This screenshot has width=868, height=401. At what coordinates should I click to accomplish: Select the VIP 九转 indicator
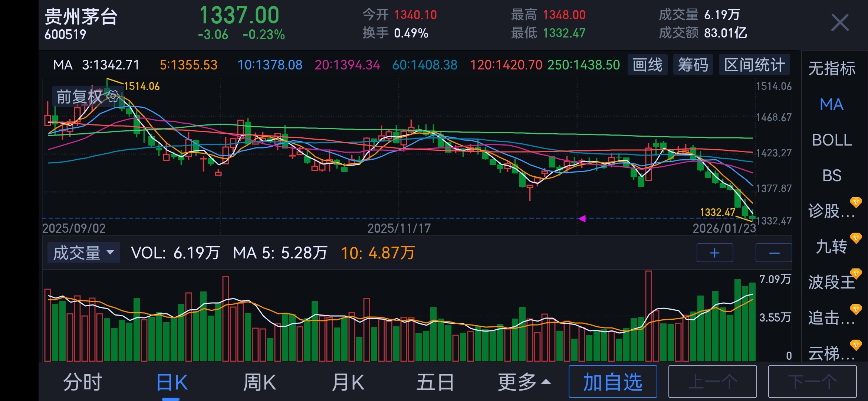[832, 247]
